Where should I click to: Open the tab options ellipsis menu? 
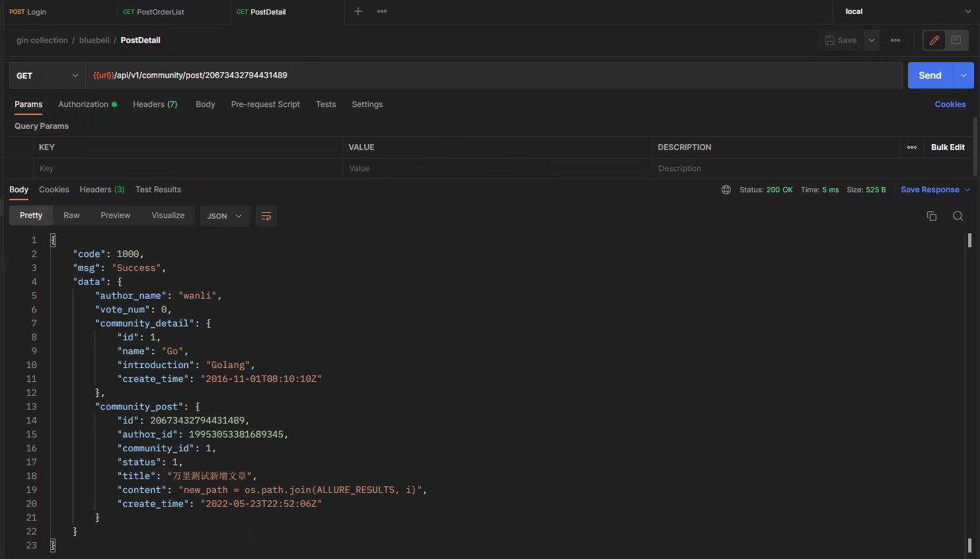point(382,11)
